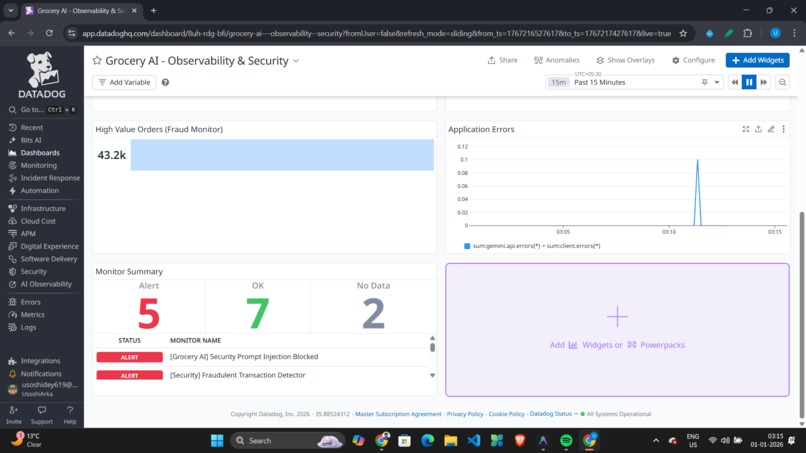
Task: Open Spotify from the Windows taskbar
Action: click(x=566, y=441)
